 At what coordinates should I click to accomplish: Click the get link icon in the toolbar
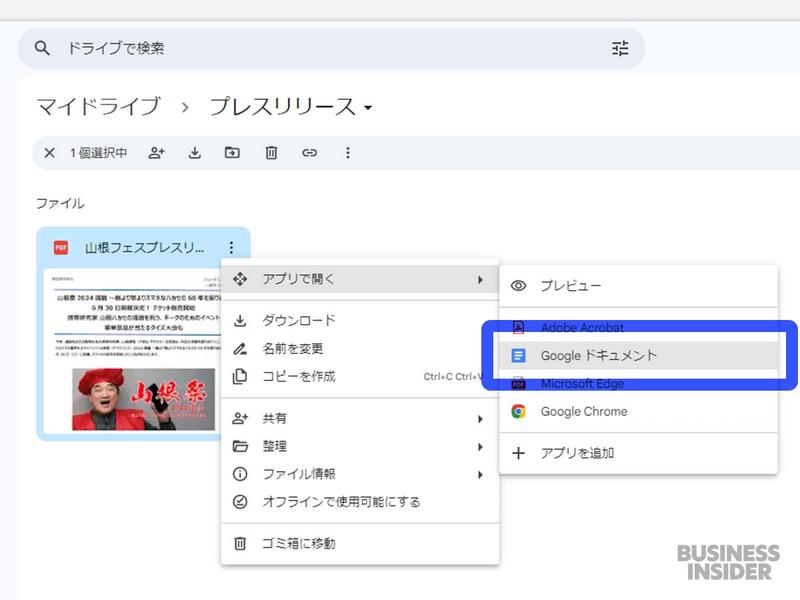[x=308, y=153]
